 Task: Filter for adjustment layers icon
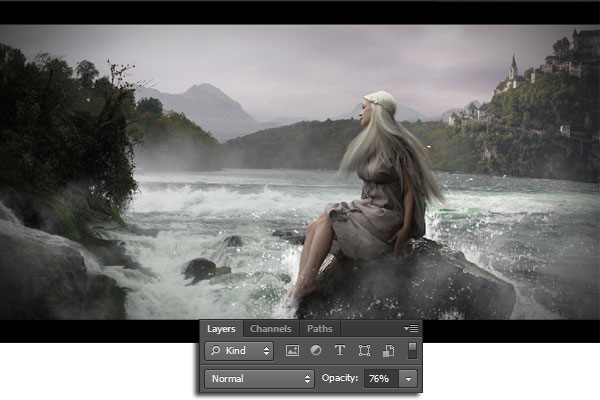pos(316,351)
